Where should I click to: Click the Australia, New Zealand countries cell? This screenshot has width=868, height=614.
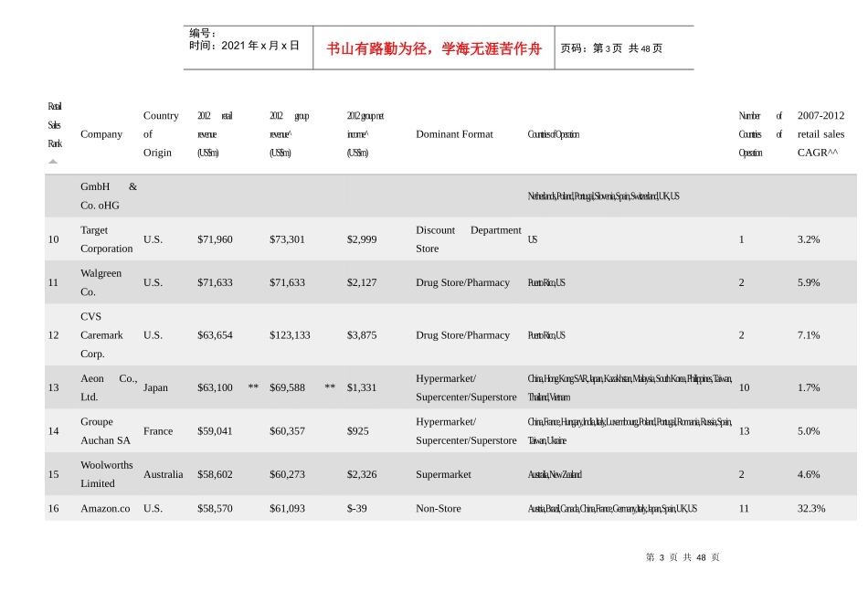point(555,474)
